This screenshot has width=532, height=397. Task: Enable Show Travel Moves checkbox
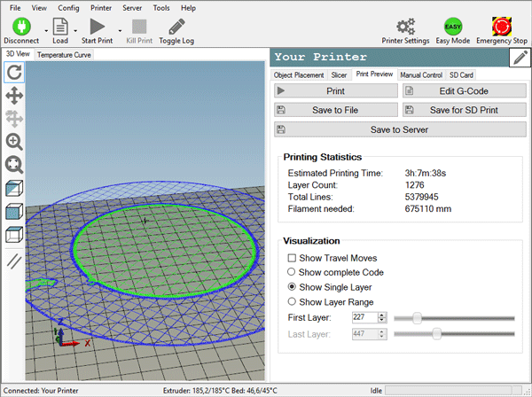292,258
